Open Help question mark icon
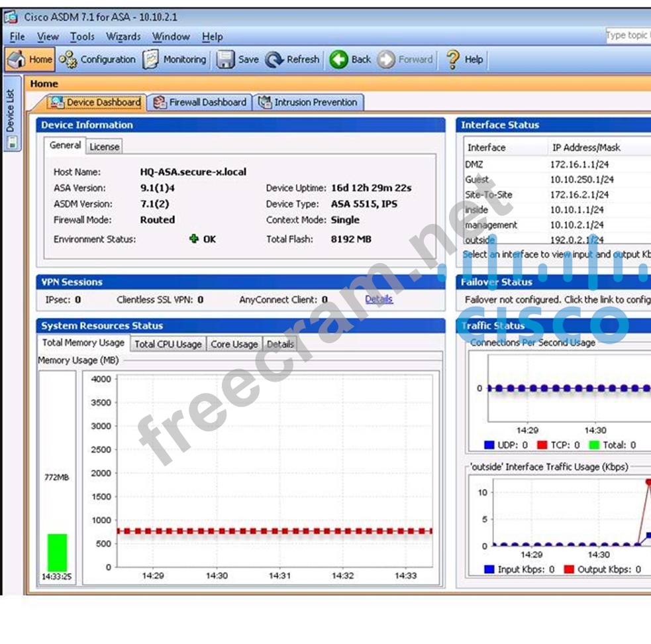Screen dimensions: 651x644 (x=453, y=60)
